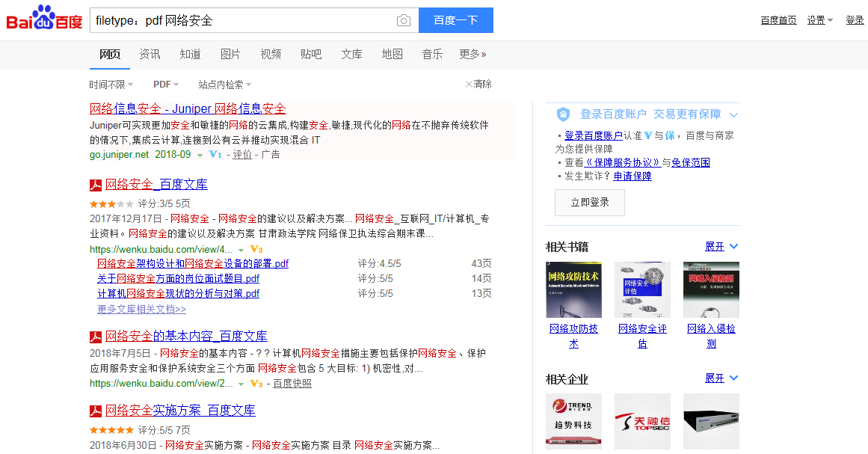Click 评价 link in Juniper ad
This screenshot has width=868, height=454.
point(242,155)
